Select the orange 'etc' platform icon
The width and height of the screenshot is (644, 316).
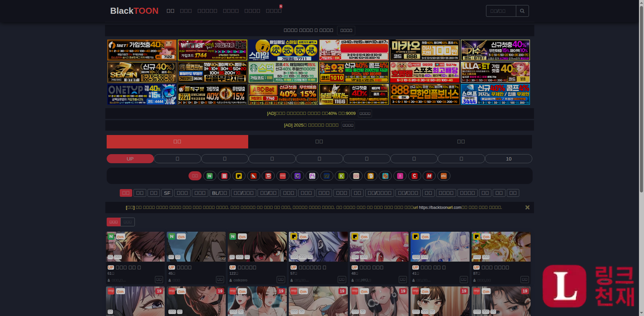pyautogui.click(x=444, y=176)
